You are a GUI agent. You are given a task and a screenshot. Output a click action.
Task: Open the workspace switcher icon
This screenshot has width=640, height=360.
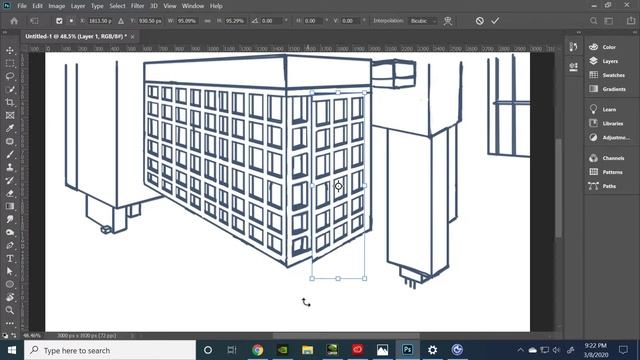(x=609, y=21)
